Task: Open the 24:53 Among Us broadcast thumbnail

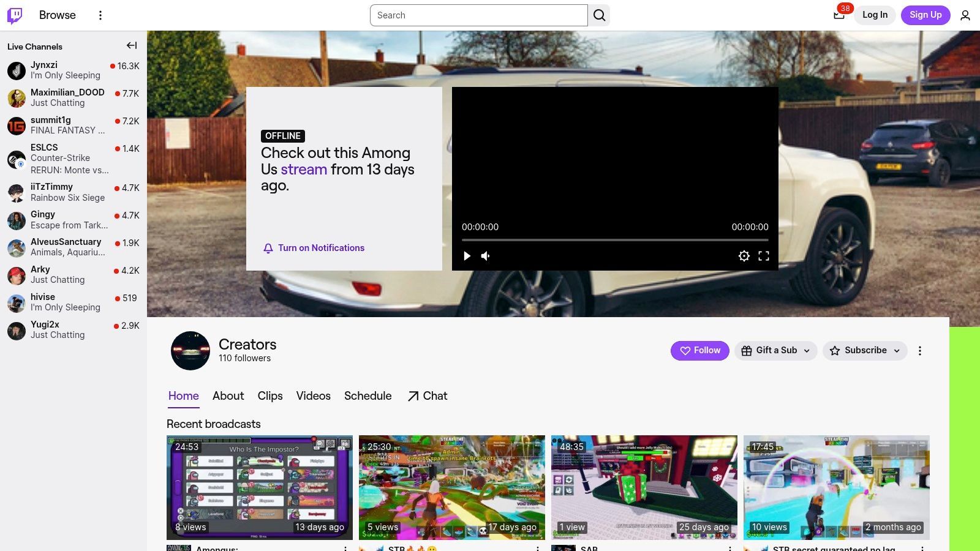Action: click(x=260, y=487)
